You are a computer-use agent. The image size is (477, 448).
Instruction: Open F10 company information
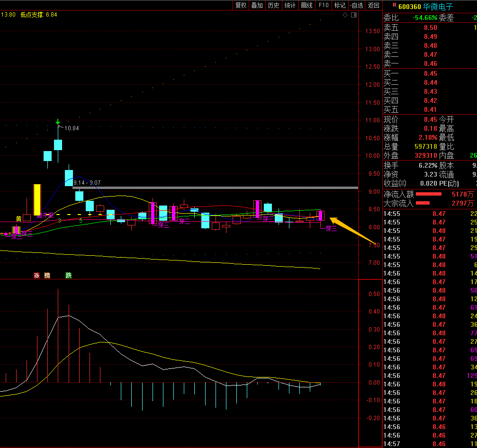(324, 5)
